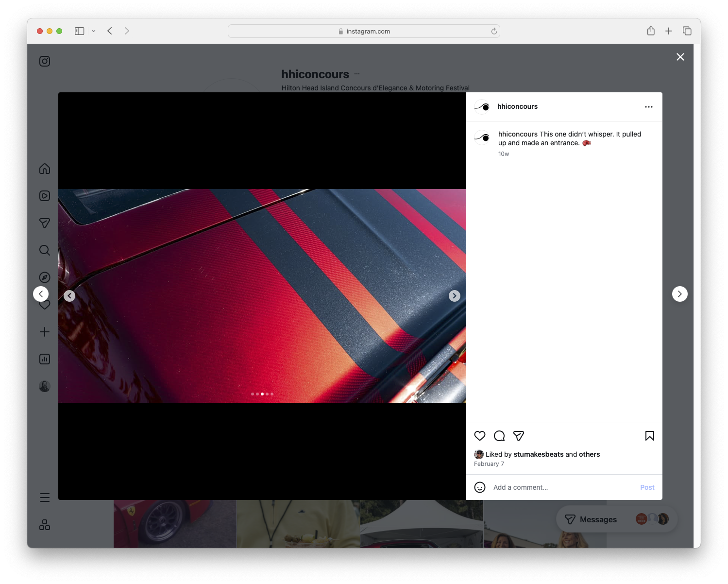Save the post with the bookmark icon

coord(649,436)
